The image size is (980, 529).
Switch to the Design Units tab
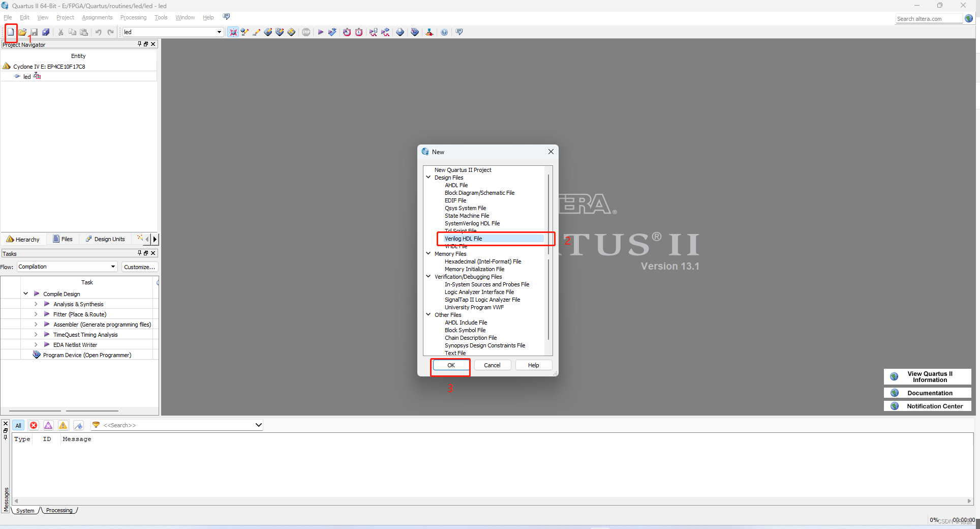tap(105, 239)
